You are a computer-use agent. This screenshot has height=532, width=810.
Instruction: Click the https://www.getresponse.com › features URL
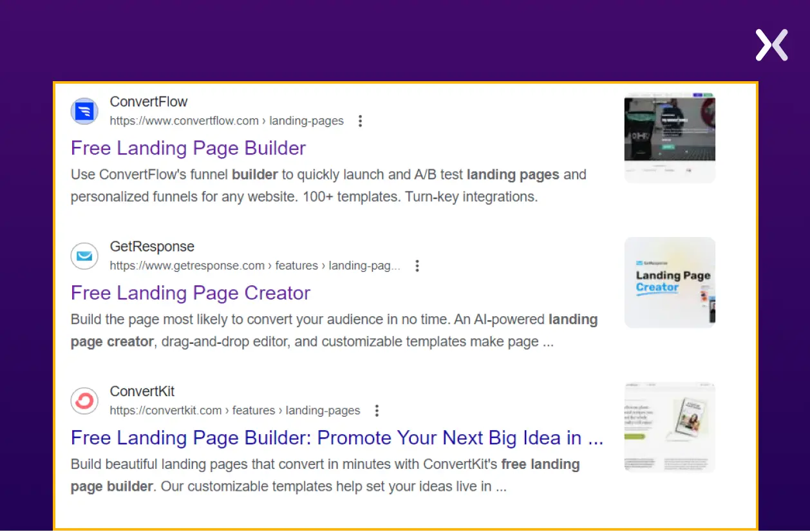255,265
